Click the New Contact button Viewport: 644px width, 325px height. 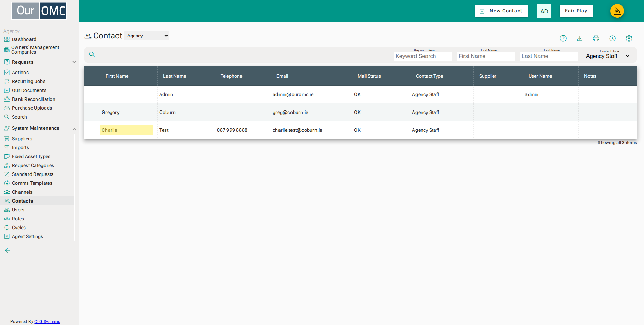tap(501, 11)
